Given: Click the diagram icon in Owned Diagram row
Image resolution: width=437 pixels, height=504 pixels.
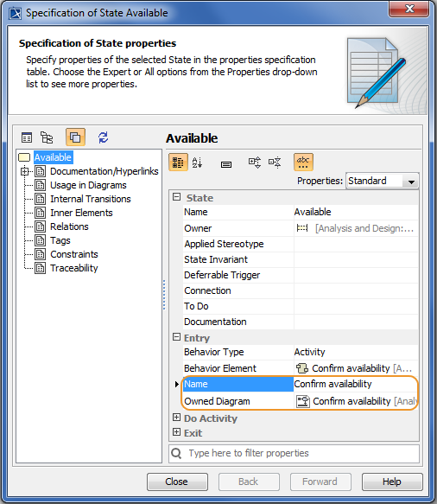Looking at the screenshot, I should click(303, 401).
